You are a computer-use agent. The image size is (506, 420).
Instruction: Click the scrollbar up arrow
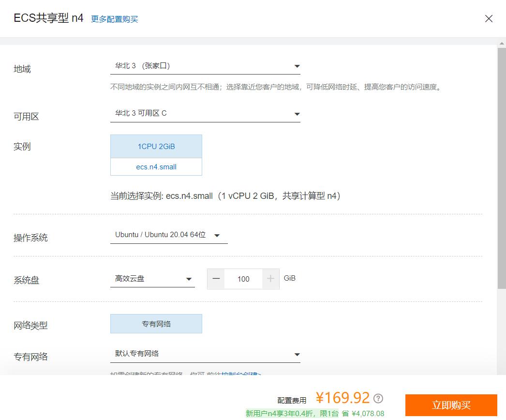[502, 43]
